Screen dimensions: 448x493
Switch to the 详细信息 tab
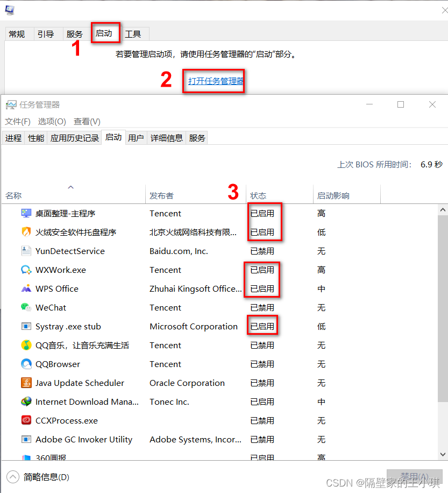click(167, 138)
